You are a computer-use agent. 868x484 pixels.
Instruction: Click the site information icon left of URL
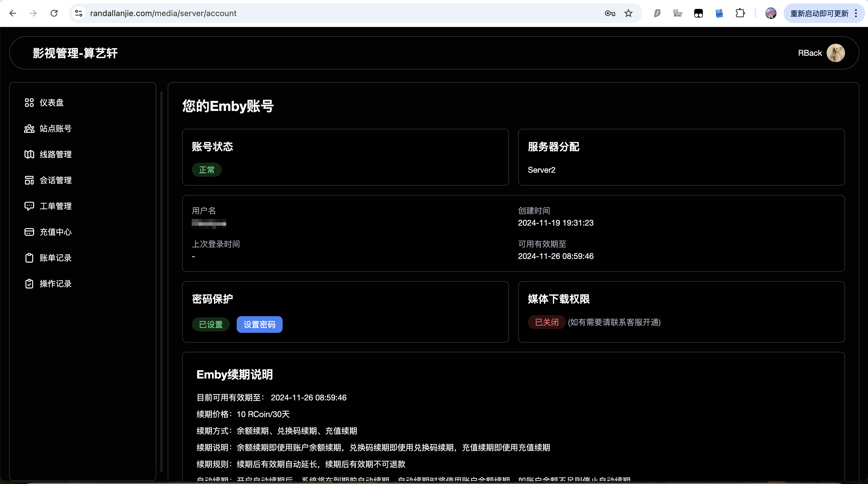[x=78, y=14]
